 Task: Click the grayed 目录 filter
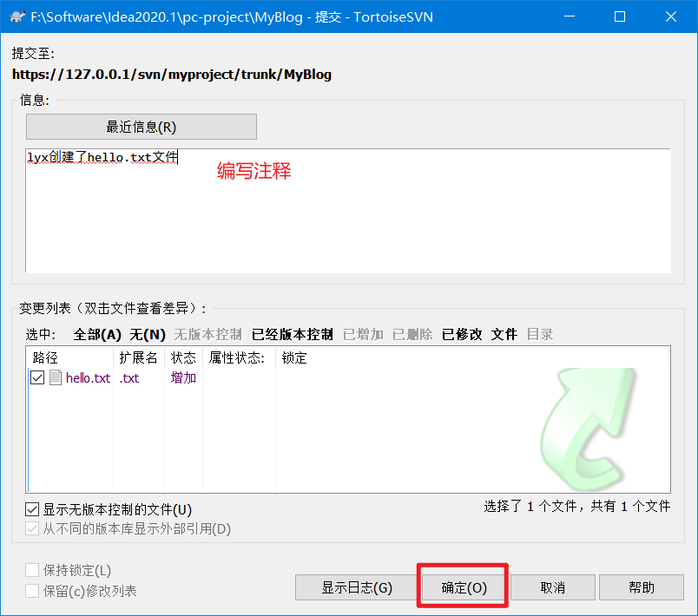click(x=539, y=334)
